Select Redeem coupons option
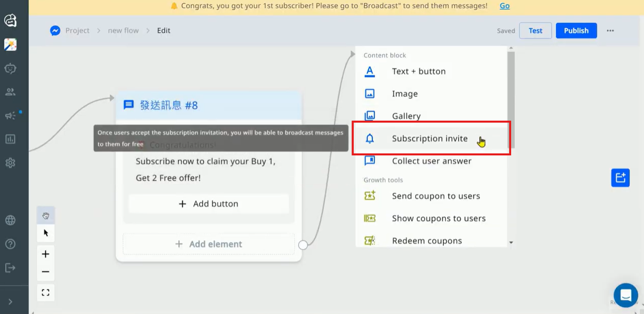Screen dimensions: 644x314 click(431, 241)
